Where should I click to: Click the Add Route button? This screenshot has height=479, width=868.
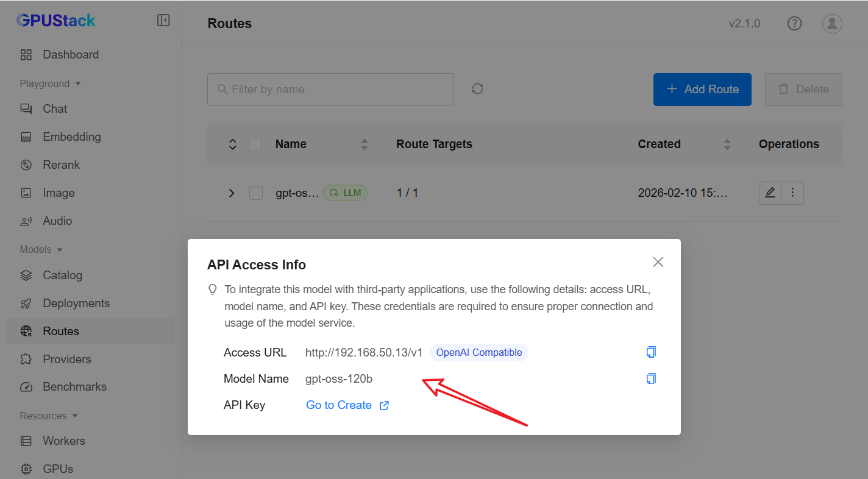(702, 90)
